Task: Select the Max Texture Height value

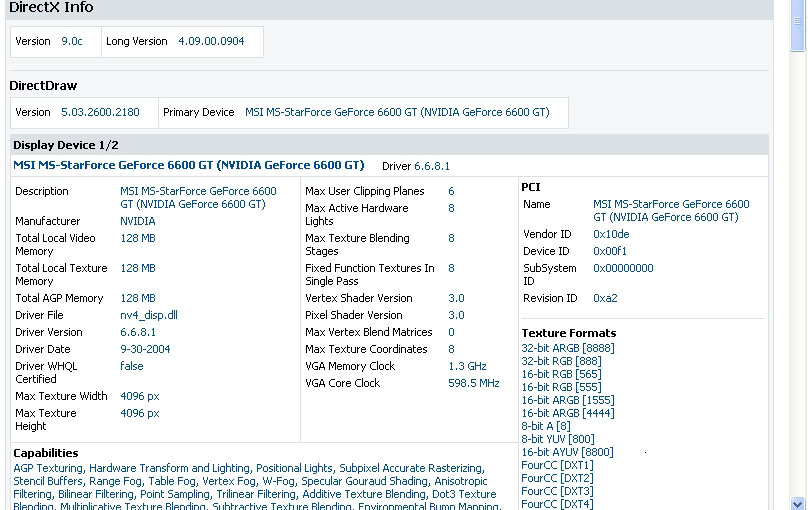Action: click(x=140, y=413)
